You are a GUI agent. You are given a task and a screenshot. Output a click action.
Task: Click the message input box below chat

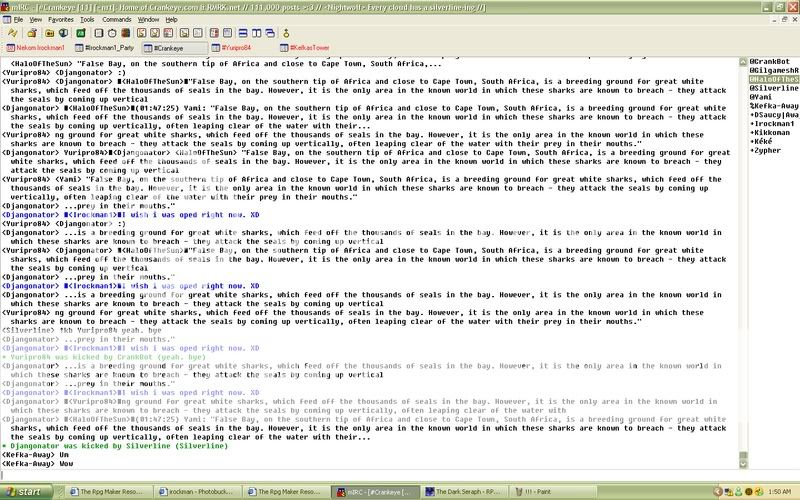tap(370, 474)
